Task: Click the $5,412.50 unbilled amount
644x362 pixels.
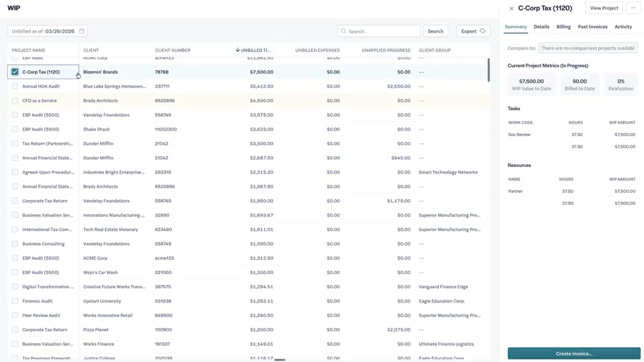Action: [261, 87]
